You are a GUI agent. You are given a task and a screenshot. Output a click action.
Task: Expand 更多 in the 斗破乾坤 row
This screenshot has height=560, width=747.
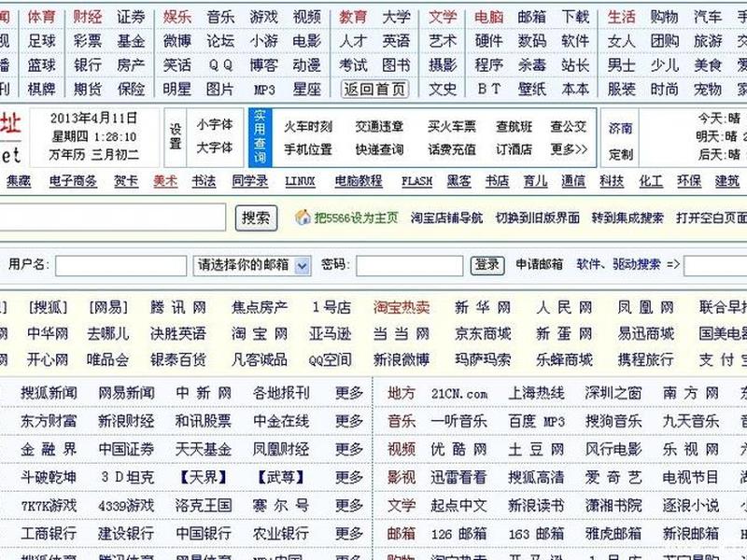tap(348, 477)
